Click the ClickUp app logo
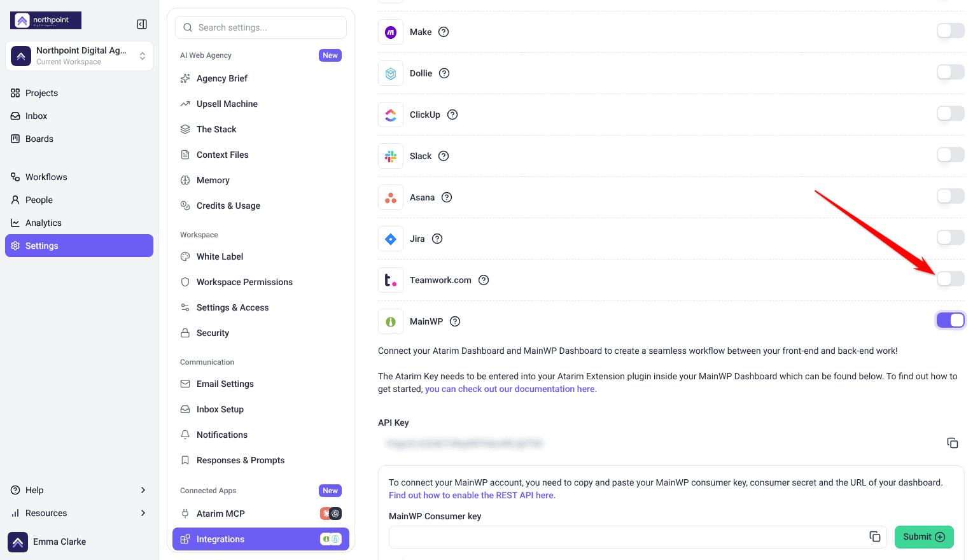Screen dimensions: 980x560 391,115
